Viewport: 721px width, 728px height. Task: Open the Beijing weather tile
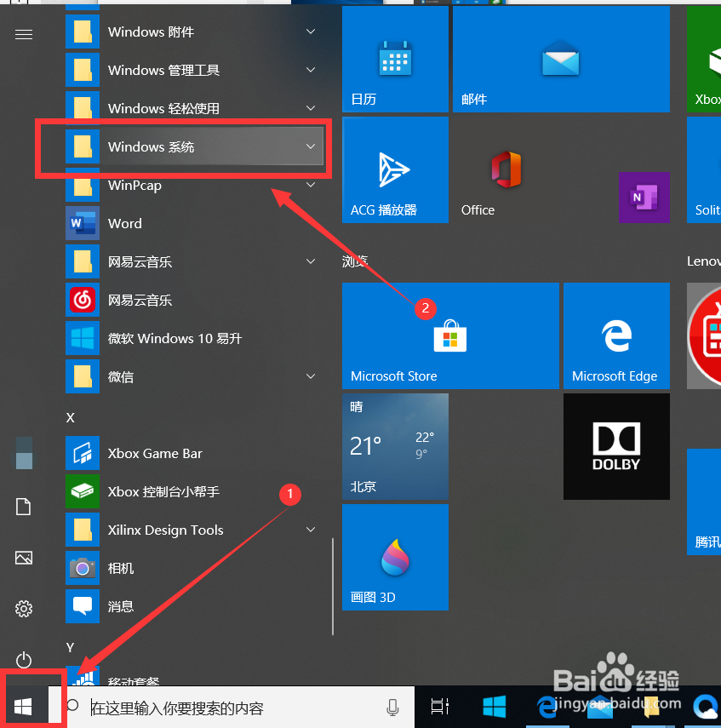395,447
